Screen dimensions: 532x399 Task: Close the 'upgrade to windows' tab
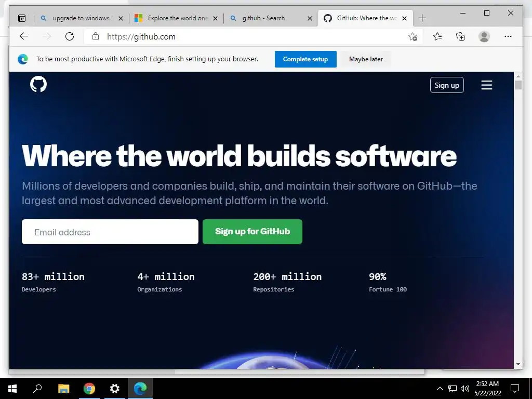[x=121, y=18]
